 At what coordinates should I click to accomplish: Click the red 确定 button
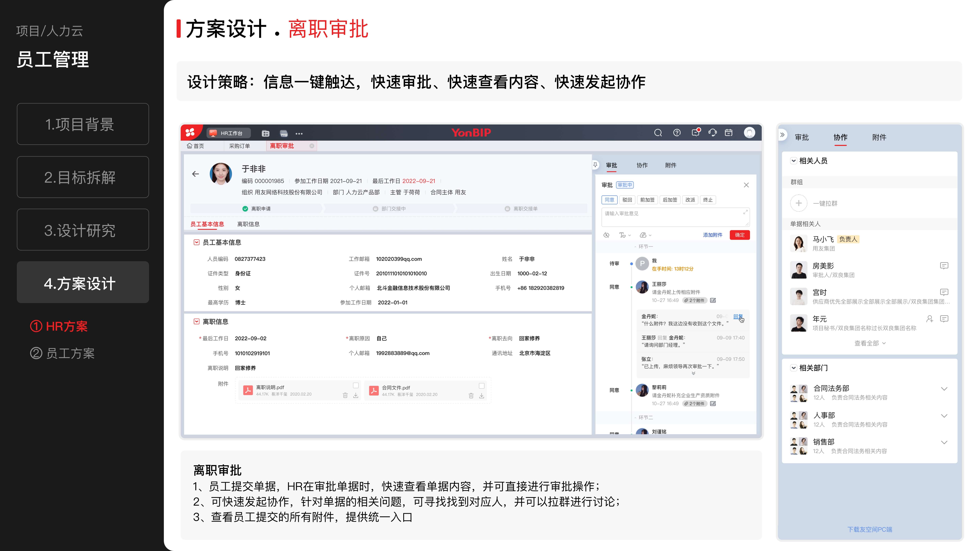pos(740,235)
